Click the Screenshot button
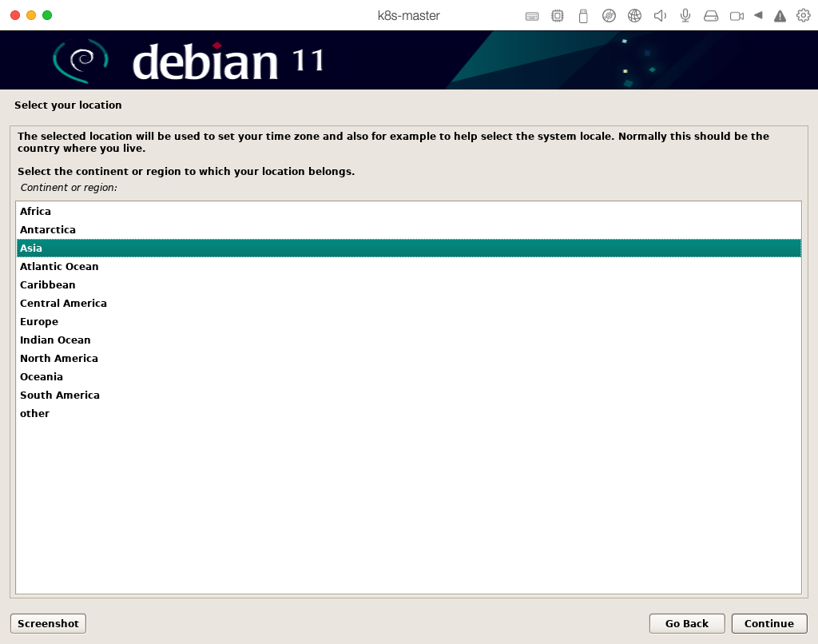The height and width of the screenshot is (644, 818). coord(48,624)
